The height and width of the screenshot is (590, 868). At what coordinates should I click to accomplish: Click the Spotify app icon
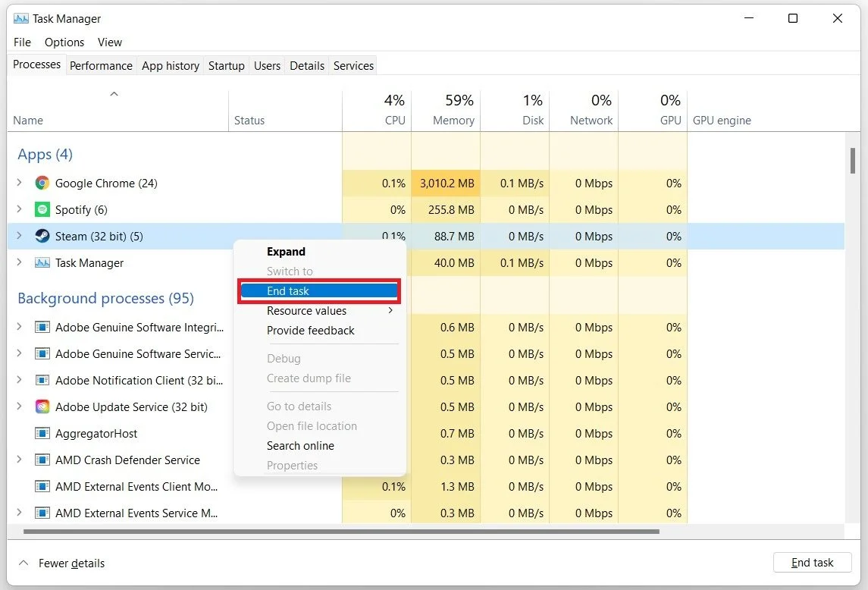(x=42, y=209)
